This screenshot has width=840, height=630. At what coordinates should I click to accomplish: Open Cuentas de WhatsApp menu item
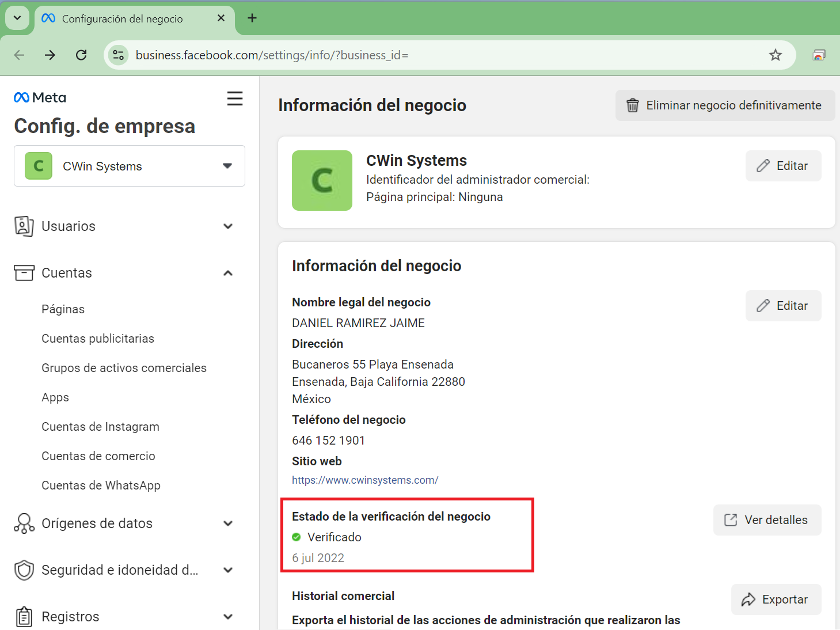coord(101,485)
